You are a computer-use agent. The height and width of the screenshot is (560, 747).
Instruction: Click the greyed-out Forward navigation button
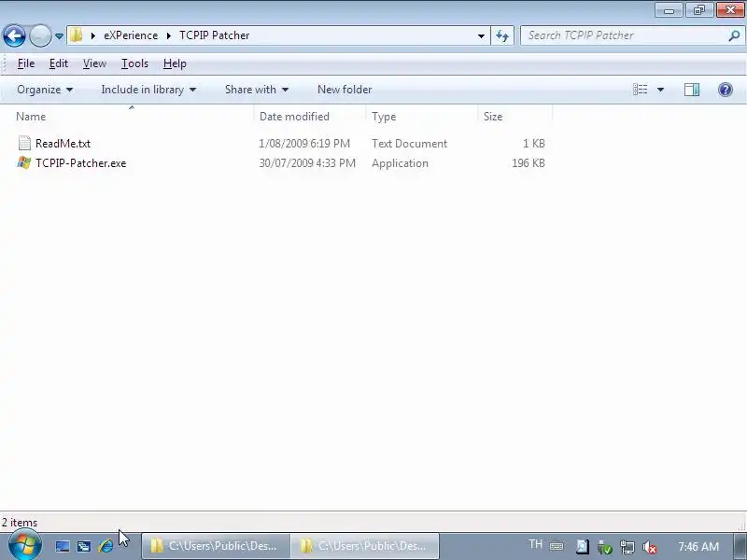coord(40,35)
